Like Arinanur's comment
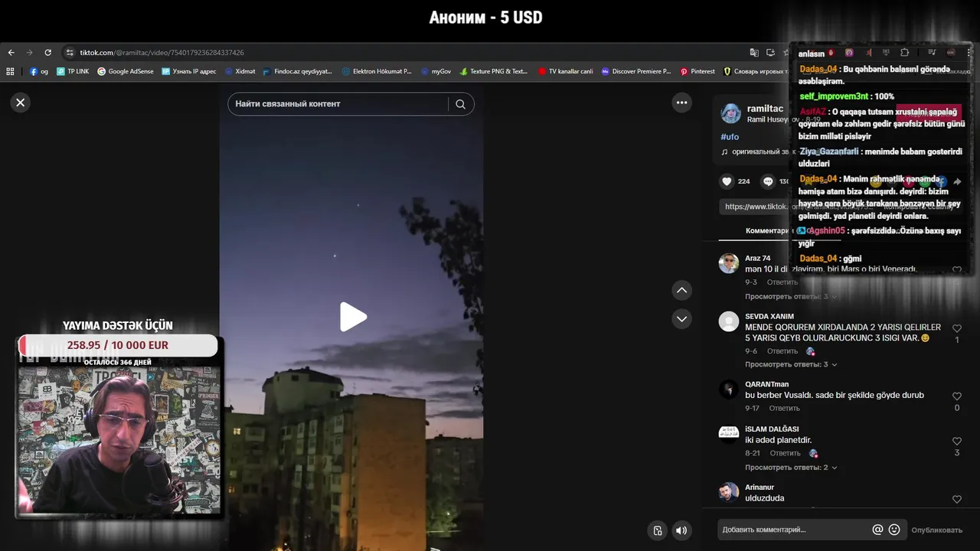980x551 pixels. [x=956, y=499]
